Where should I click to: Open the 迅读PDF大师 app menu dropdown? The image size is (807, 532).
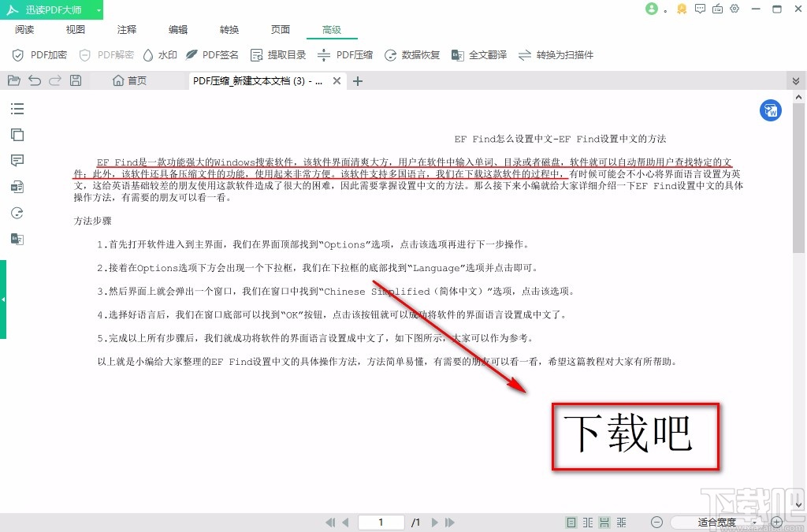coord(99,9)
